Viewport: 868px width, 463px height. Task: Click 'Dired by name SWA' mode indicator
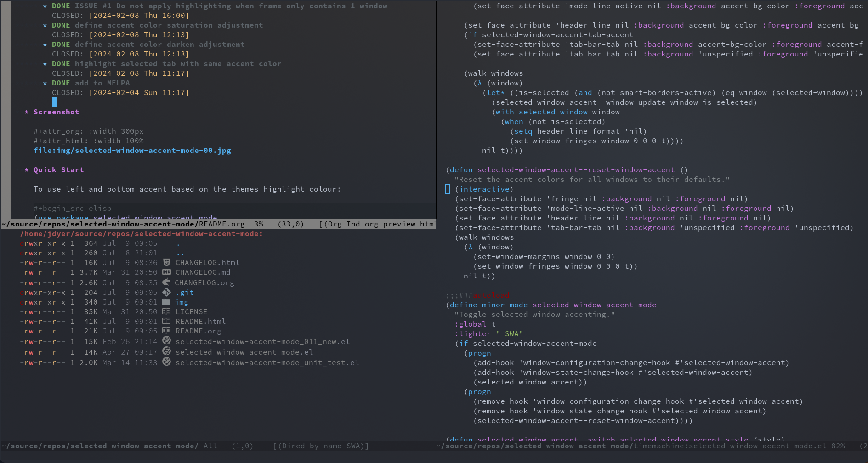[321, 446]
